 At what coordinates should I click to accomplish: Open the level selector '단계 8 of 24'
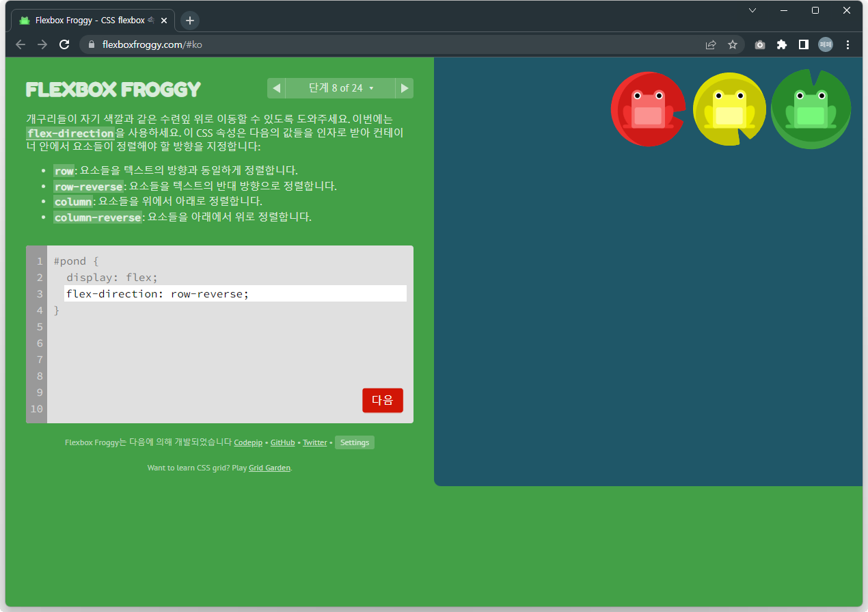pyautogui.click(x=340, y=88)
